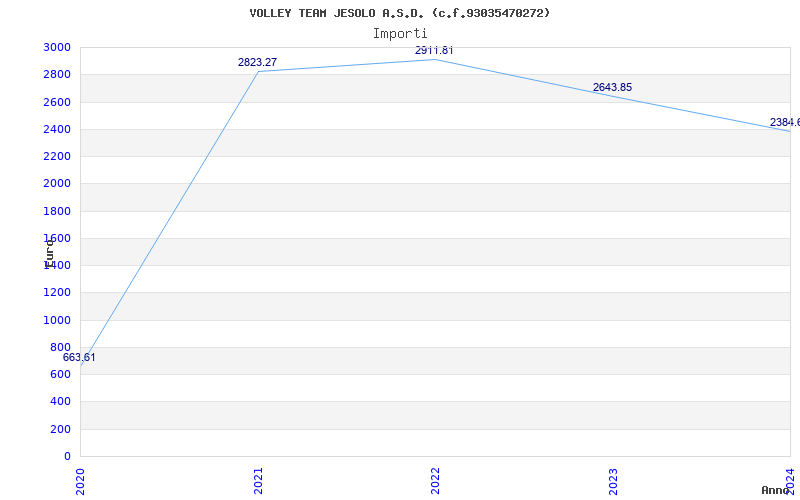Image resolution: width=800 pixels, height=500 pixels.
Task: Click the y-axis value 400
Action: pyautogui.click(x=60, y=402)
